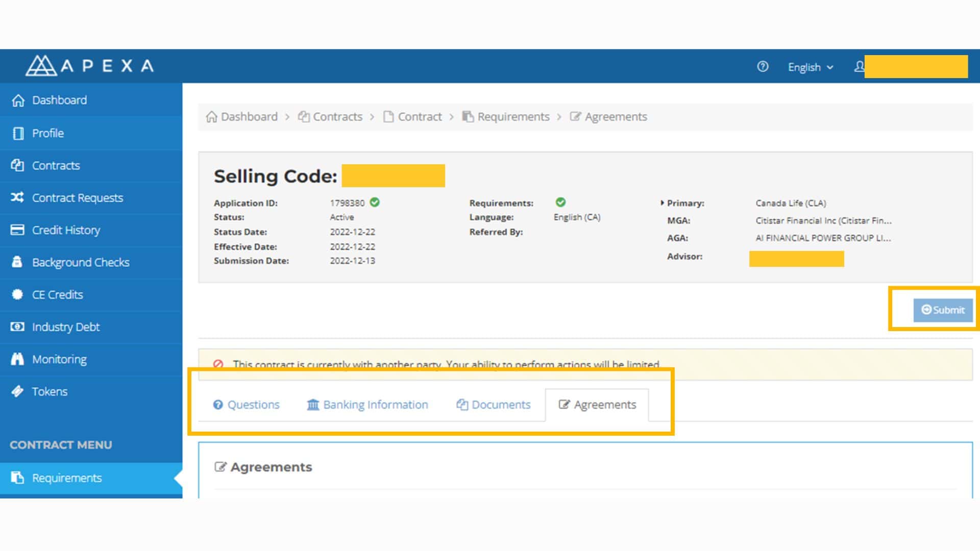
Task: Click the Requirements green checkmark icon
Action: point(559,203)
